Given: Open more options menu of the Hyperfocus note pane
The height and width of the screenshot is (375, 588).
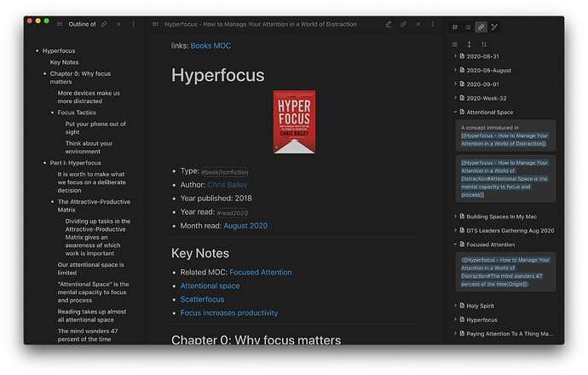Looking at the screenshot, I should [433, 24].
